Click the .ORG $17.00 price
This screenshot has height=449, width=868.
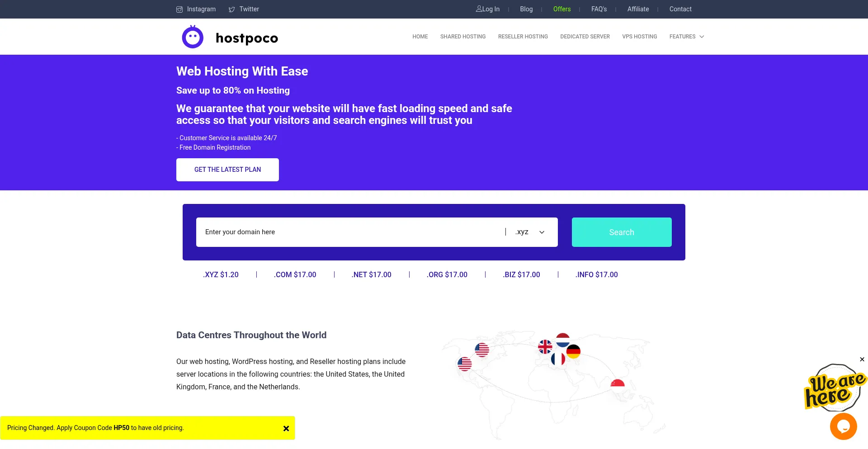pos(447,274)
